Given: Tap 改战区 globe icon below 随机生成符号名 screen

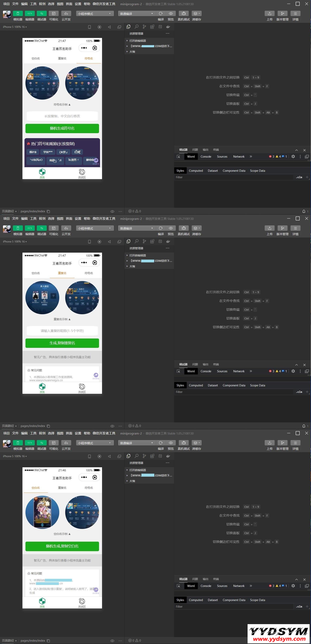Looking at the screenshot, I should [x=82, y=172].
